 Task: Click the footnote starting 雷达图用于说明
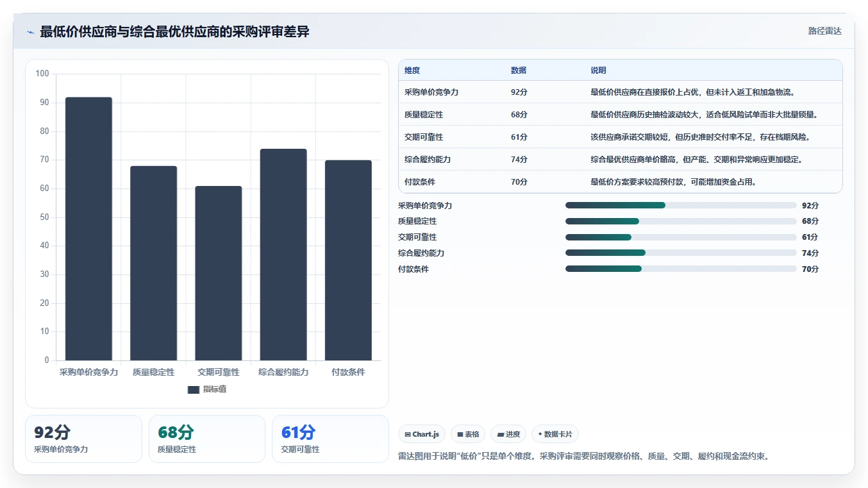583,457
